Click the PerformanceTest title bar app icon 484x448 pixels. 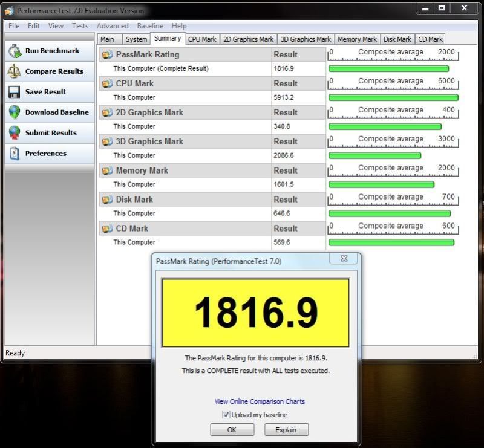(9, 11)
